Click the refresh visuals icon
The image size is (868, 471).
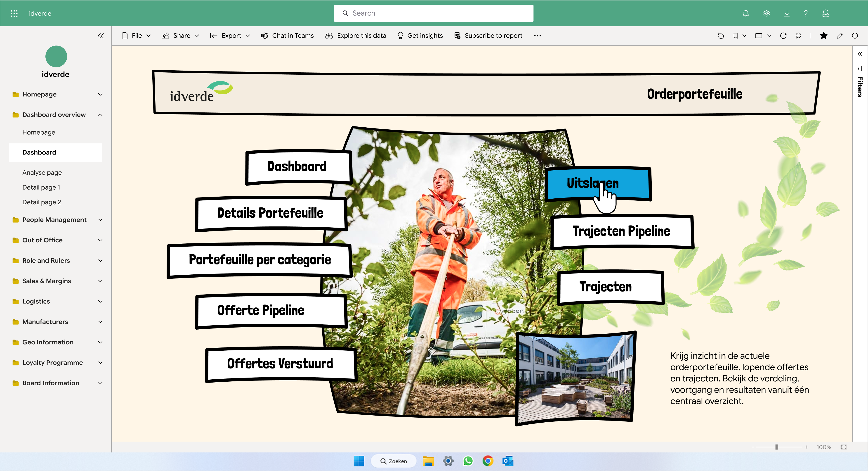point(783,36)
